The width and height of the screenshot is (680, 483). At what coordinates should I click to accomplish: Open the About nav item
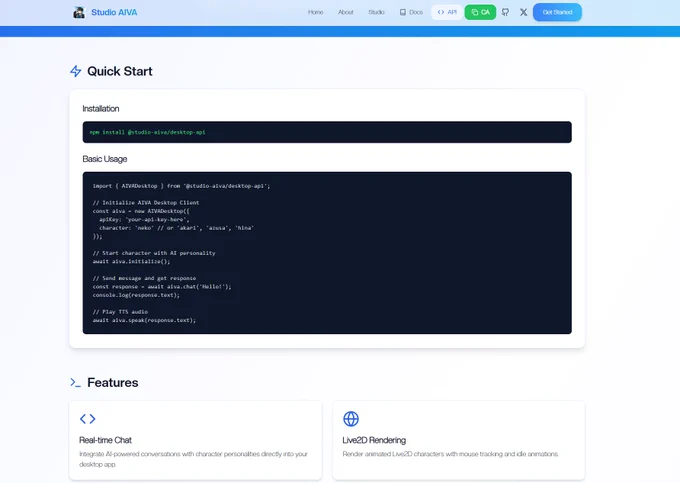click(x=346, y=12)
